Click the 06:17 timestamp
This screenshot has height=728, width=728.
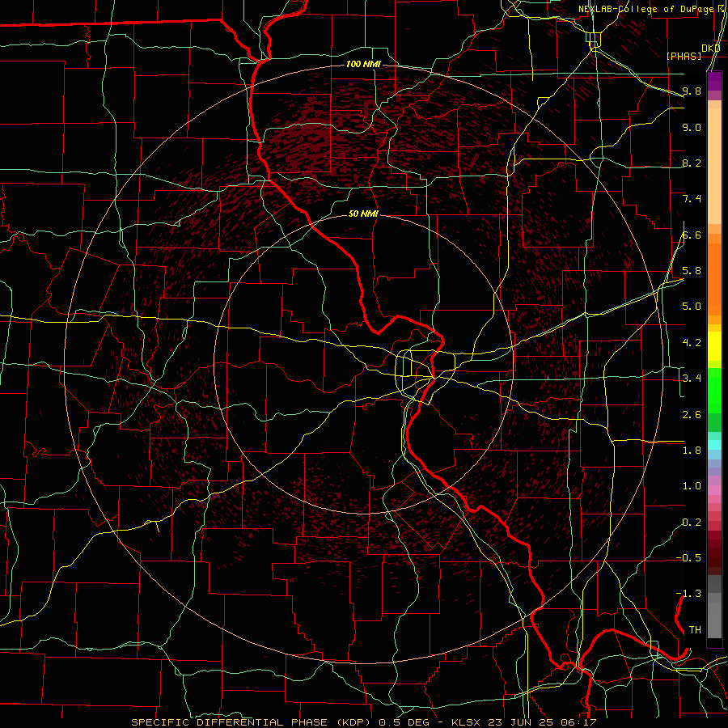click(x=580, y=722)
